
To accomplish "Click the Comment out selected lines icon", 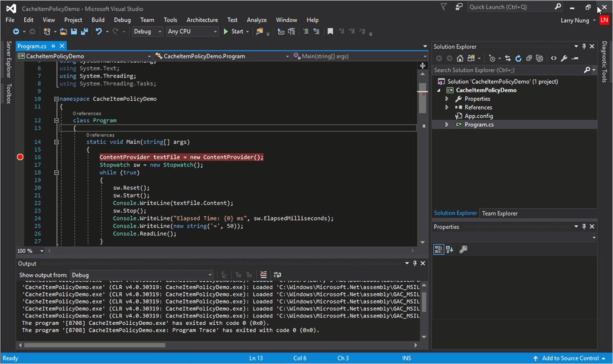I will pyautogui.click(x=306, y=32).
